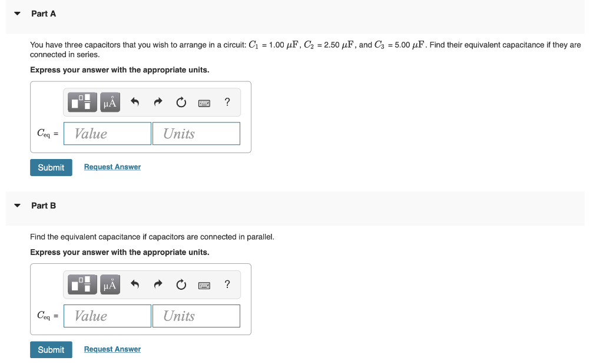This screenshot has height=364, width=603.
Task: Collapse the Part B section triangle
Action: pos(17,206)
